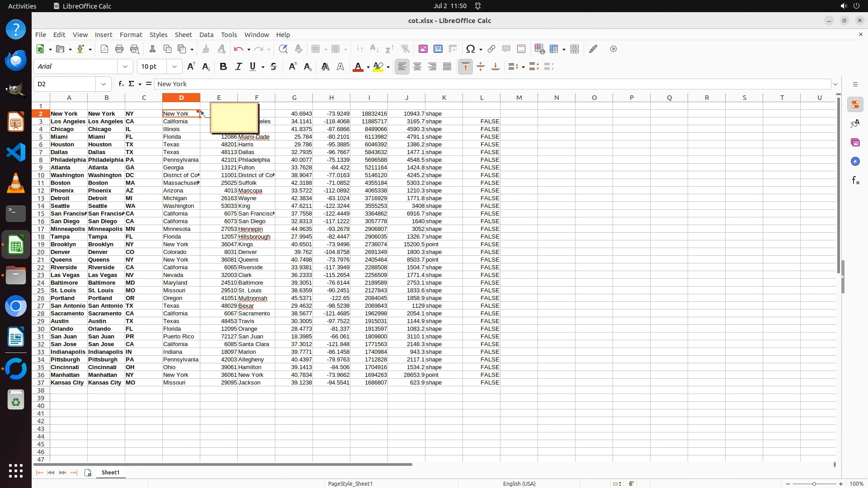The width and height of the screenshot is (868, 488).
Task: Open Sidebar Navigator compass icon
Action: [855, 162]
